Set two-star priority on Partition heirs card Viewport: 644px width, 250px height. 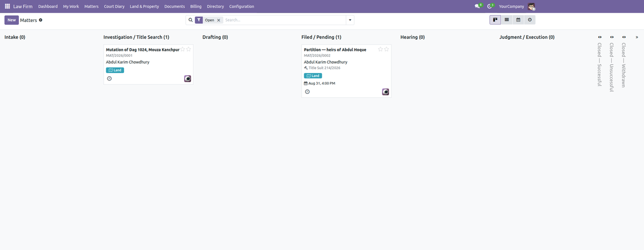tap(387, 49)
